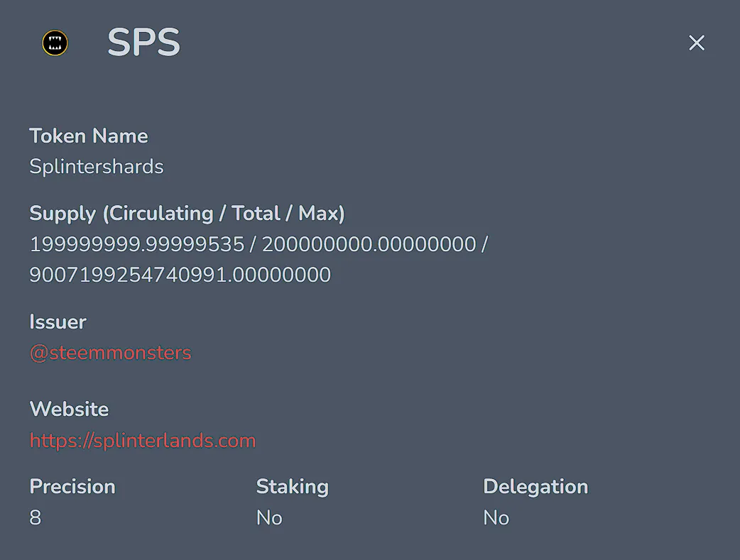Click the No value under Delegation
Viewport: 740px width, 560px height.
pyautogui.click(x=496, y=517)
